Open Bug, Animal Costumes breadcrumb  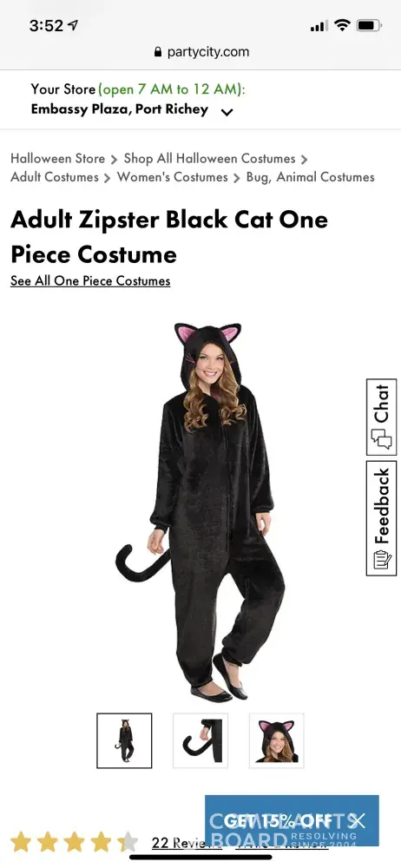tap(310, 177)
